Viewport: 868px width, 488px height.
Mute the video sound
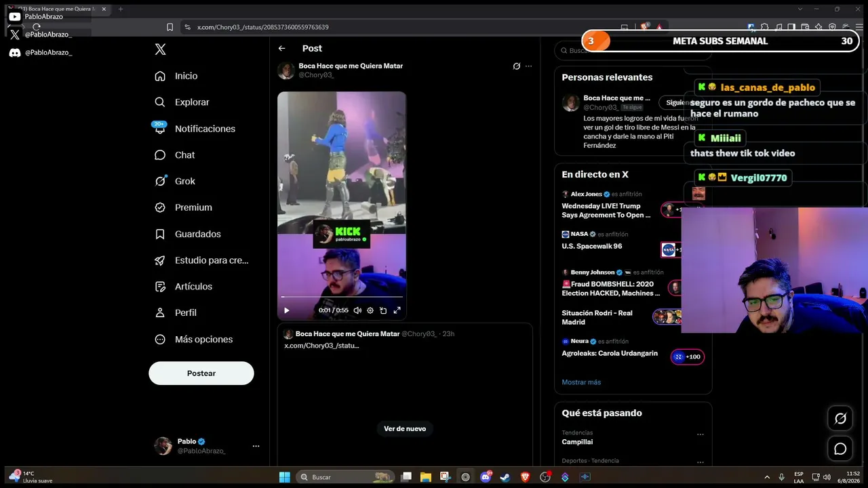pos(357,310)
